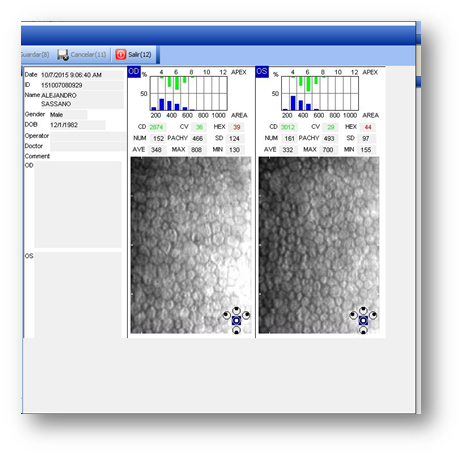Select the top fixation target on the OS image
463x456 pixels.
pyautogui.click(x=363, y=311)
